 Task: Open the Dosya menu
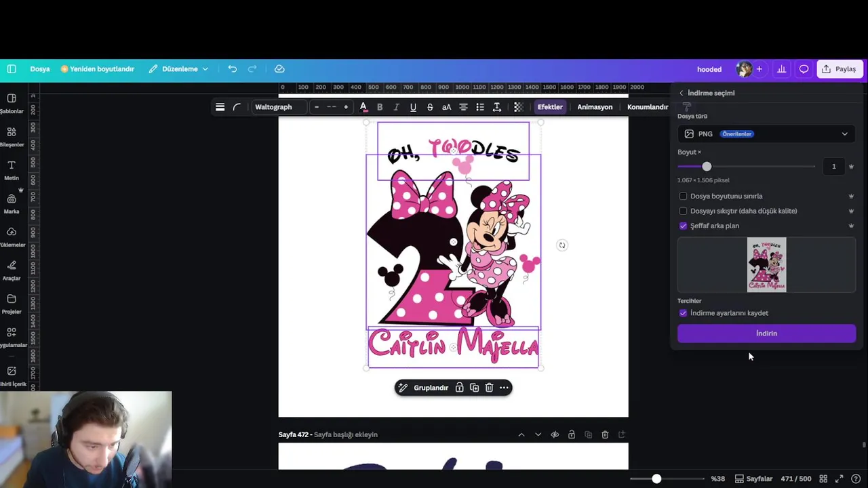click(40, 69)
